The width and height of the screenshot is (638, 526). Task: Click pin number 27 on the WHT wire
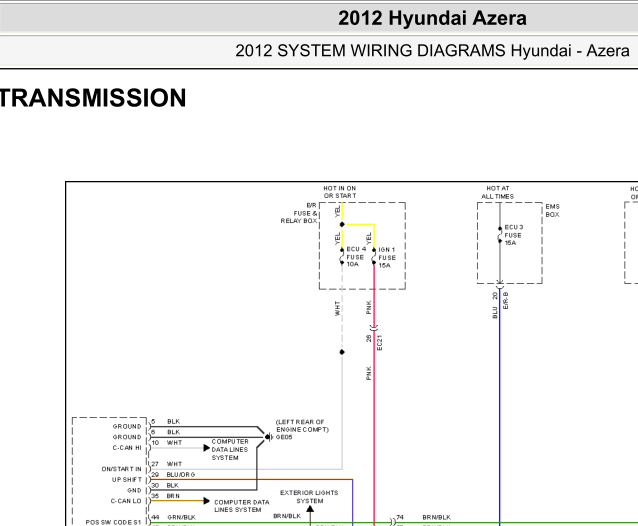click(x=155, y=464)
